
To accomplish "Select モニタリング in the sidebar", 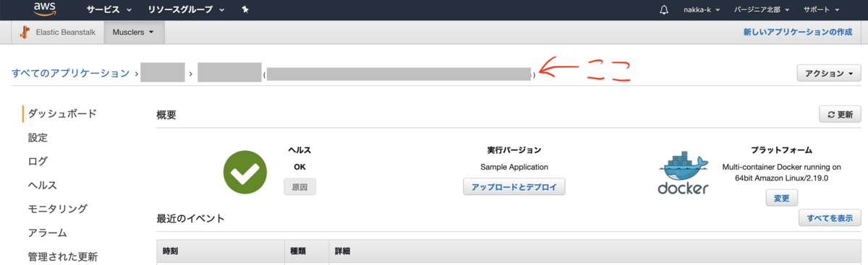I will coord(58,209).
